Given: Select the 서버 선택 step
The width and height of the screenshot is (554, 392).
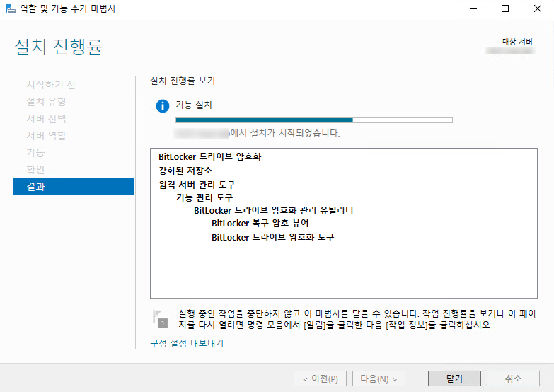Looking at the screenshot, I should (x=46, y=118).
